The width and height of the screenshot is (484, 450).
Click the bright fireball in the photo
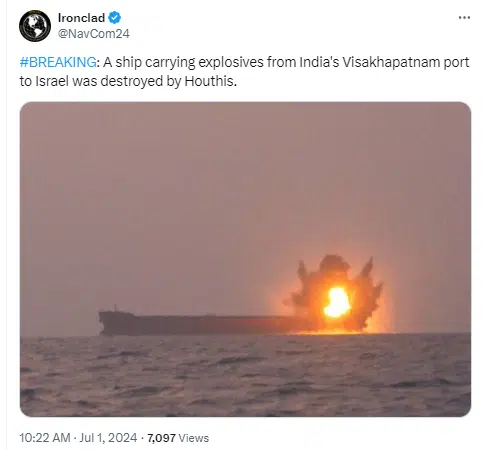[x=337, y=302]
